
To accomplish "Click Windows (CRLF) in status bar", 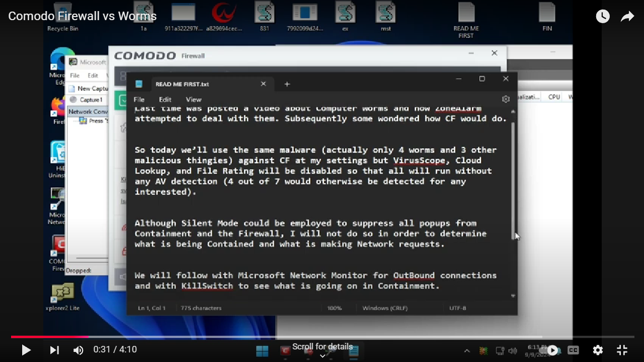I will point(385,308).
